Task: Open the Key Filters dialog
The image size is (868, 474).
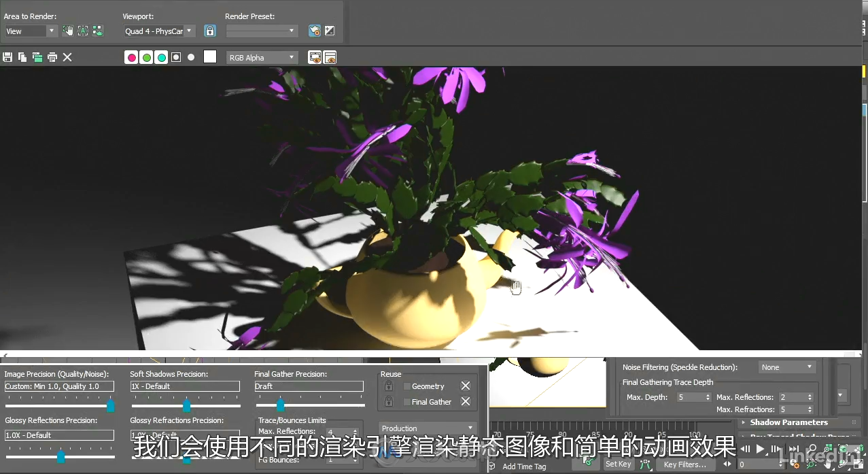Action: pyautogui.click(x=685, y=464)
